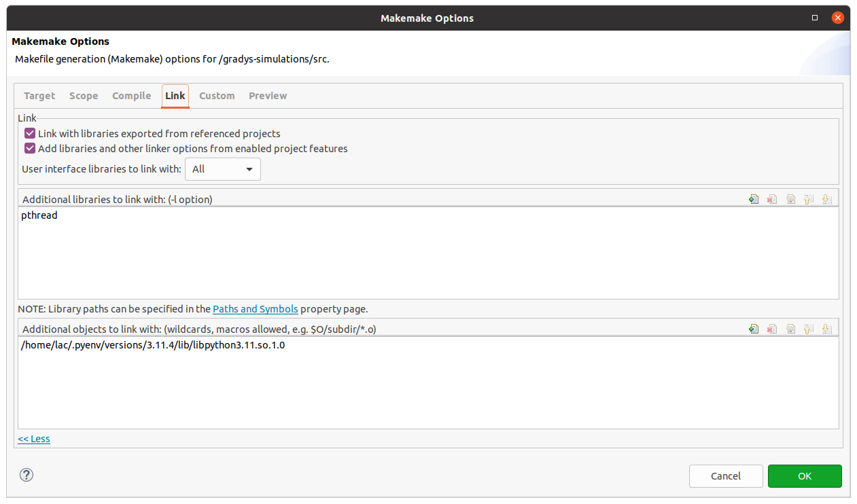Move down icon in additional objects toolbar
Viewport: 857px width, 504px height.
coord(826,329)
